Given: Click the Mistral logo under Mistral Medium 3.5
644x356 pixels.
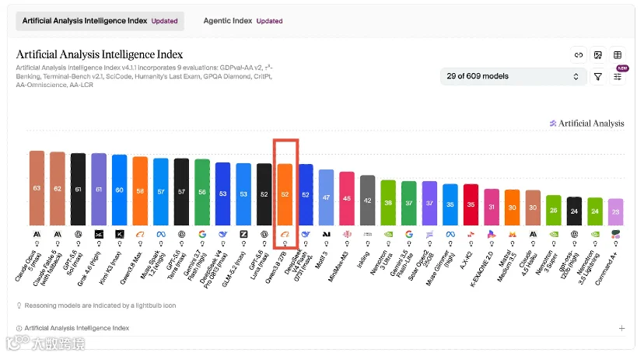Looking at the screenshot, I should click(x=512, y=234).
